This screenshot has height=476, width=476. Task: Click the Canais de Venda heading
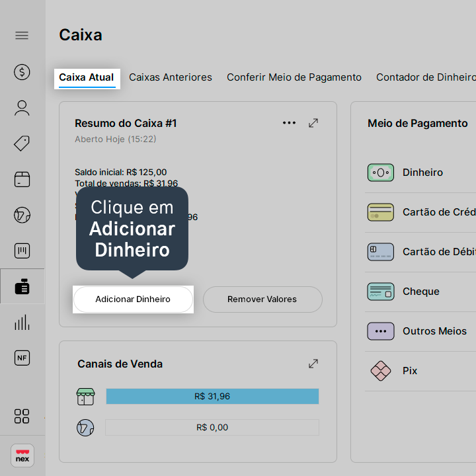click(x=120, y=364)
